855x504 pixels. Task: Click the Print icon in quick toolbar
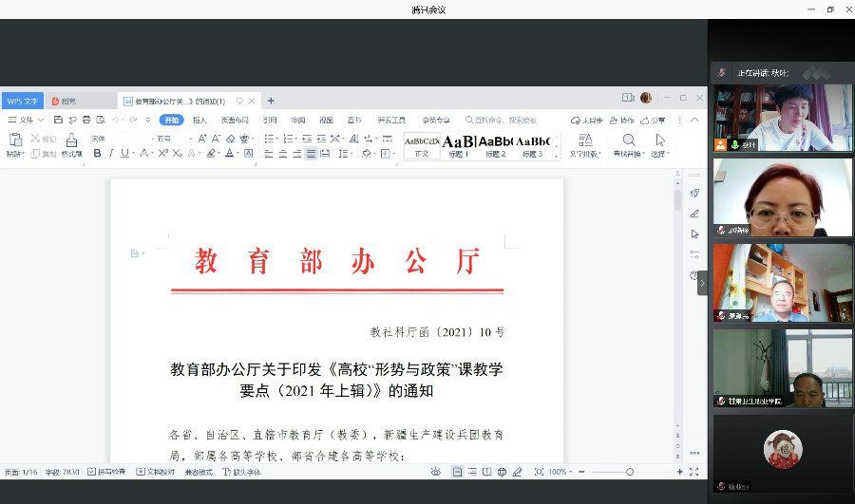pos(86,121)
